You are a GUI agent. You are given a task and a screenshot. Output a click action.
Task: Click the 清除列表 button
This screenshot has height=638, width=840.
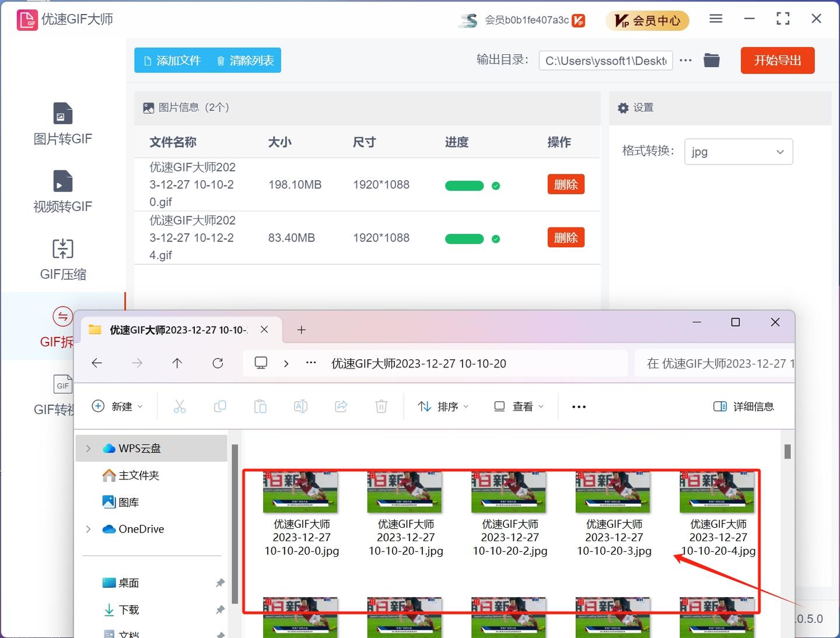coord(245,61)
